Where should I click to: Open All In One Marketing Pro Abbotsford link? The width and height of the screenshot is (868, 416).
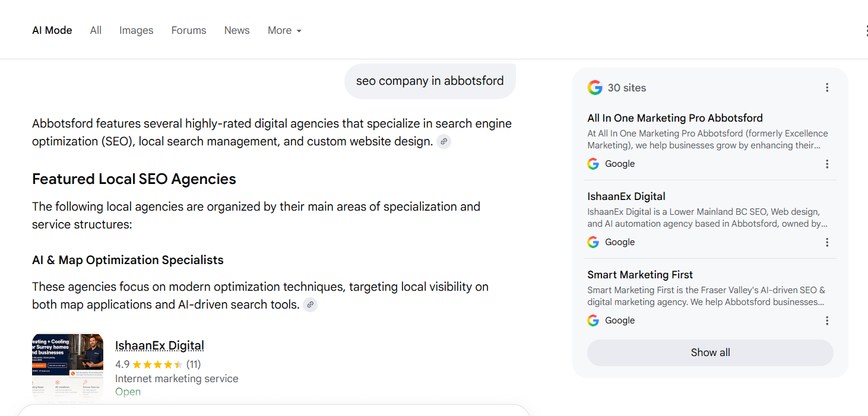(x=675, y=118)
